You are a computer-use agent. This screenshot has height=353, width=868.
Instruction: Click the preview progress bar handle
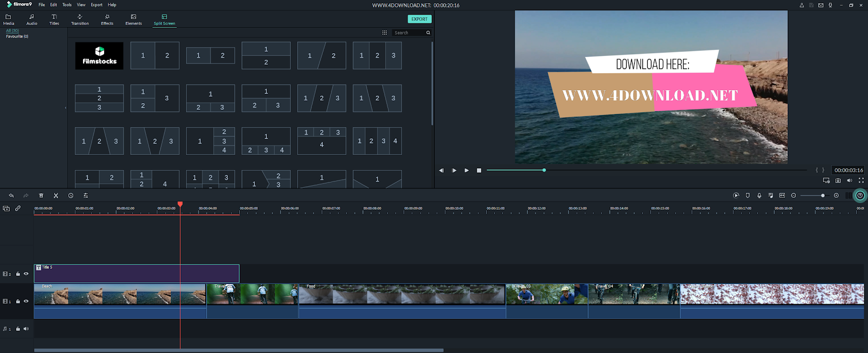[544, 170]
